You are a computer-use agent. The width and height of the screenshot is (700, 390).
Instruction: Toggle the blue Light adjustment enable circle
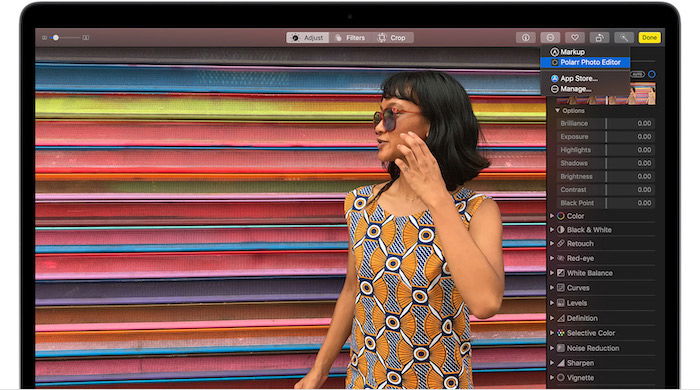[x=652, y=74]
